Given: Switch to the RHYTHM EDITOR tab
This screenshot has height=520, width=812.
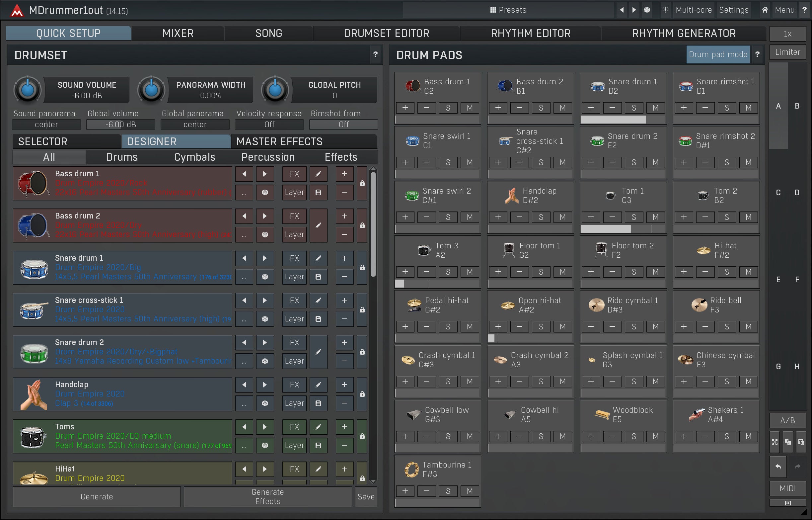Looking at the screenshot, I should coord(530,33).
